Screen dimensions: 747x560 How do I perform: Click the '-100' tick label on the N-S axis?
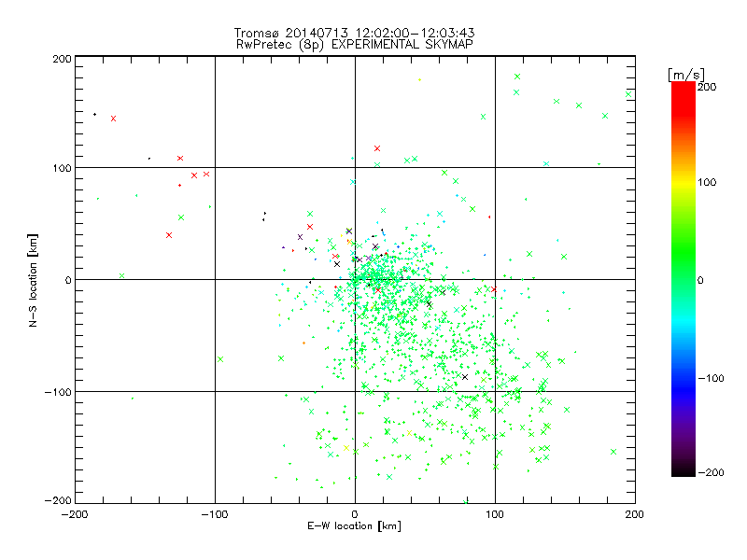tap(58, 392)
